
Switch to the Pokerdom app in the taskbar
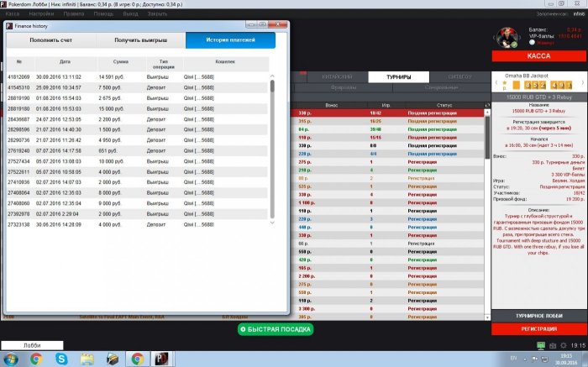[x=162, y=359]
